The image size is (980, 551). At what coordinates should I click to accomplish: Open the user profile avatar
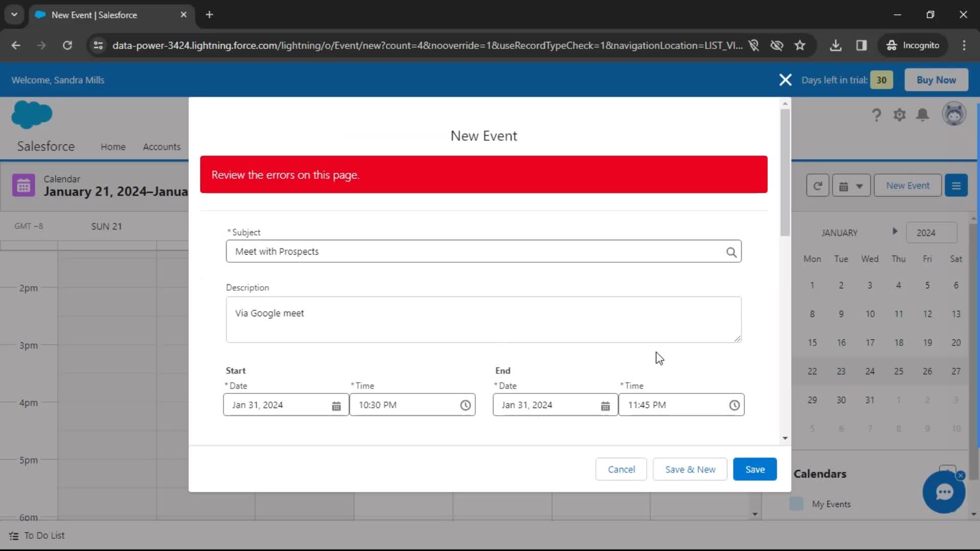(954, 114)
